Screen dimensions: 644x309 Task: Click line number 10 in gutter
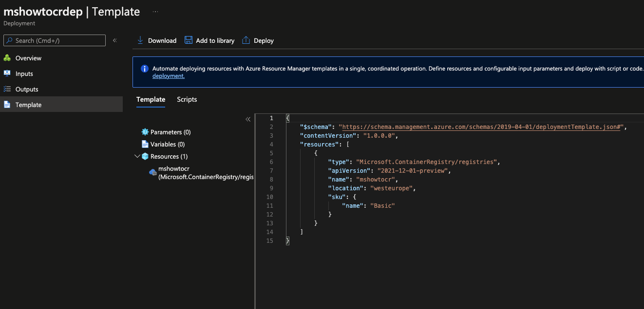coord(270,197)
